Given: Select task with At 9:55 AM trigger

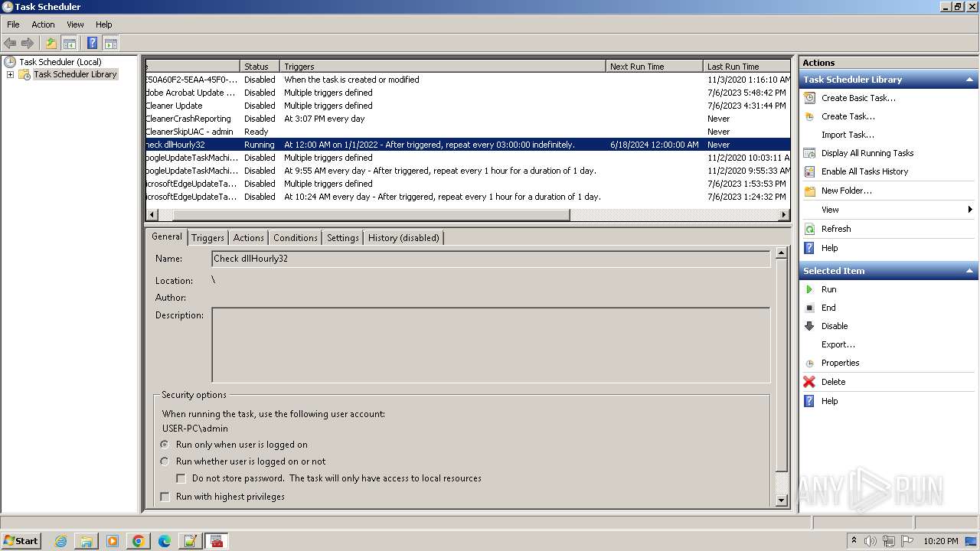Looking at the screenshot, I should (467, 171).
